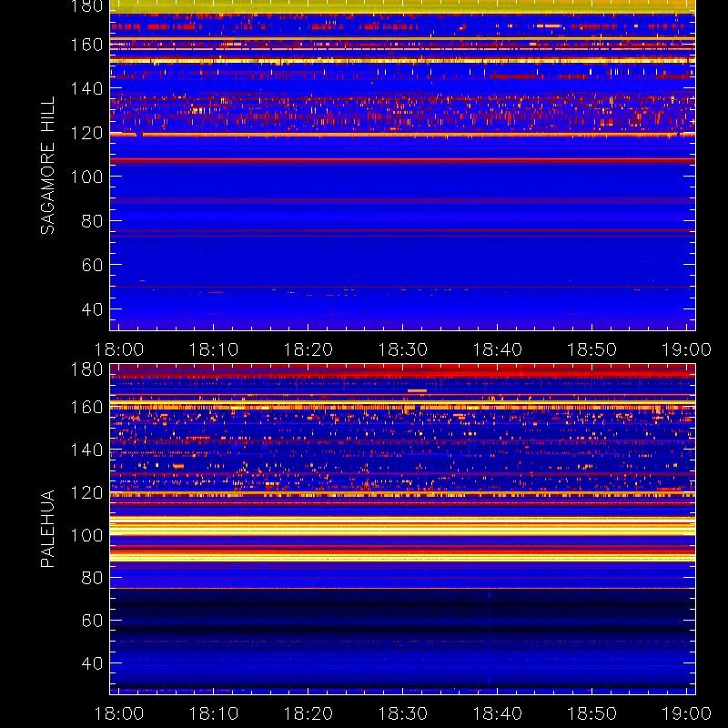Click the 60 tick label on Palehua plot
This screenshot has height=728, width=728.
coord(92,621)
